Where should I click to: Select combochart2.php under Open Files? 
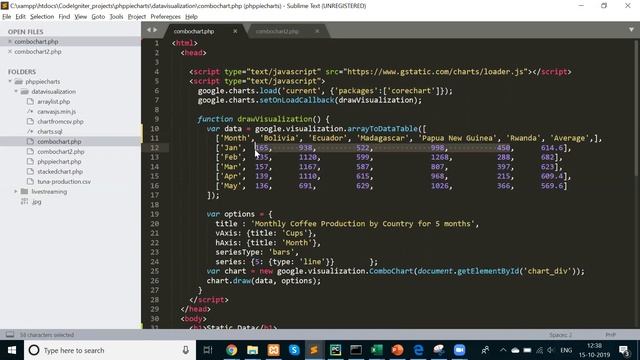(x=38, y=52)
